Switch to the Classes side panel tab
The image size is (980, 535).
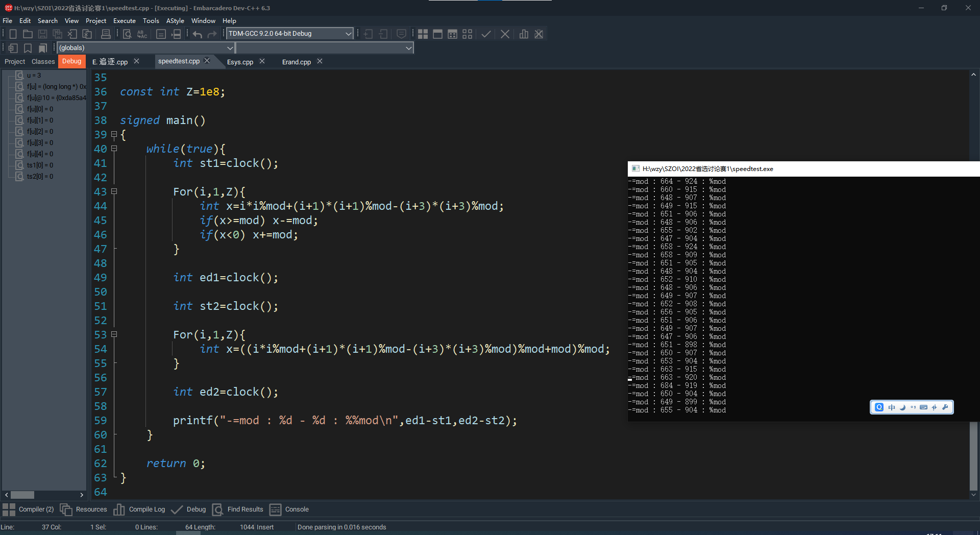point(43,62)
